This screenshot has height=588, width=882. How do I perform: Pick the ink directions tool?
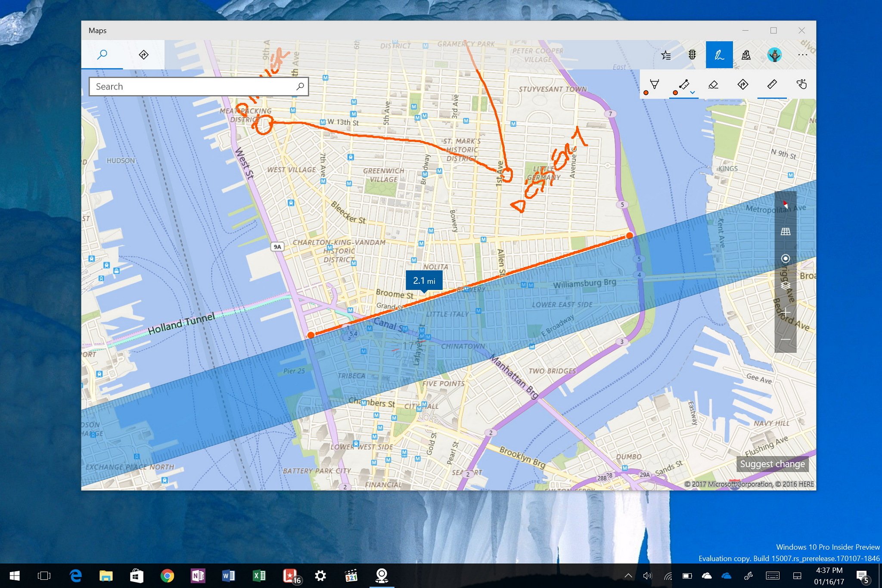pyautogui.click(x=742, y=84)
